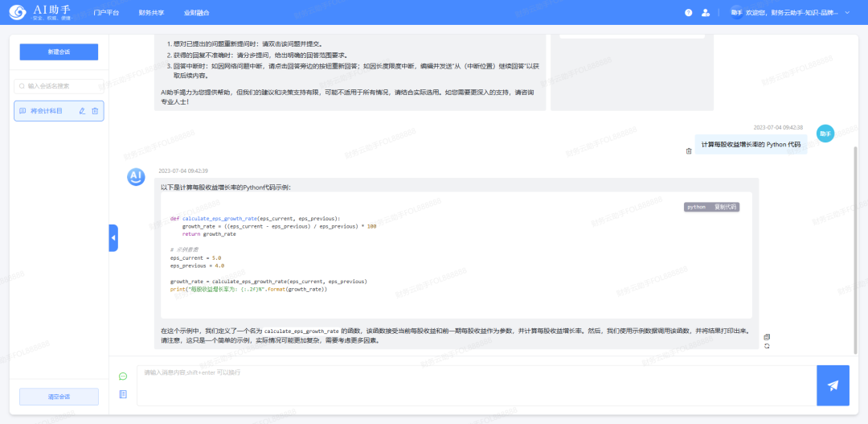Click the chat vertical scrollbar
Viewport: 868px width, 424px height.
click(856, 249)
